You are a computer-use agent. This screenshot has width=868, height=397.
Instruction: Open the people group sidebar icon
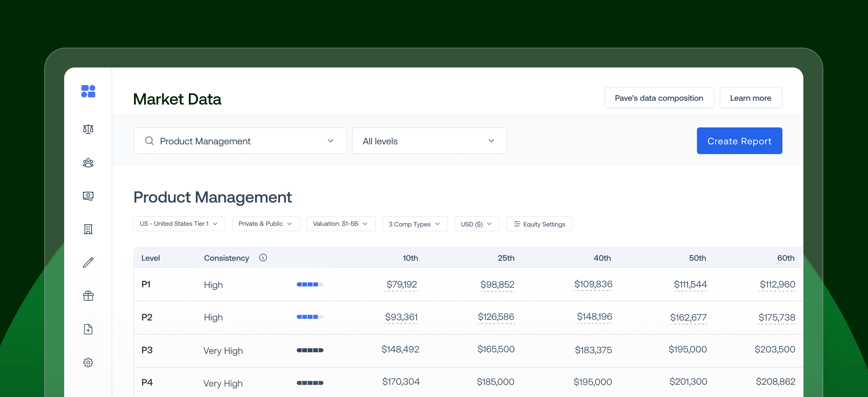click(x=88, y=163)
